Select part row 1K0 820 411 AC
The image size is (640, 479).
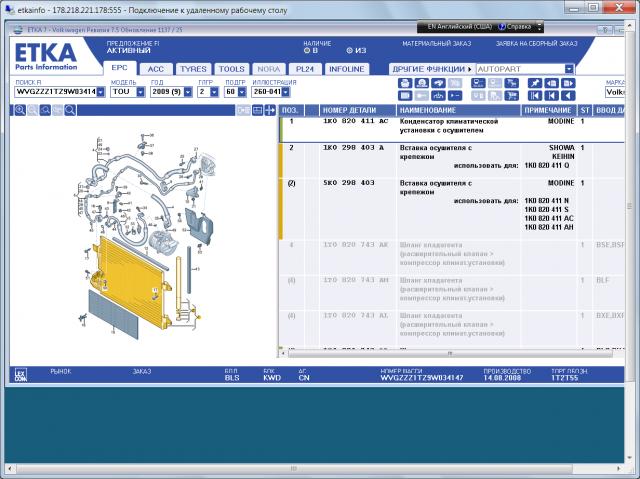coord(452,130)
